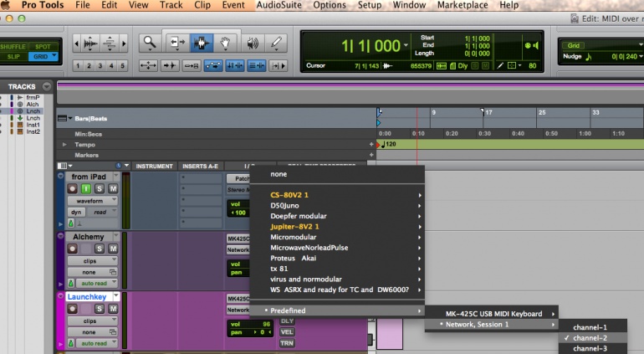Click MIDI notes vertical zoom button
The height and width of the screenshot is (354, 644).
[110, 44]
